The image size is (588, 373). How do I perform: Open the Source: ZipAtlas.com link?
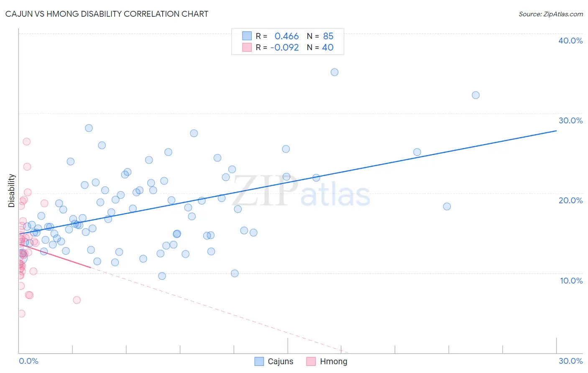551,14
